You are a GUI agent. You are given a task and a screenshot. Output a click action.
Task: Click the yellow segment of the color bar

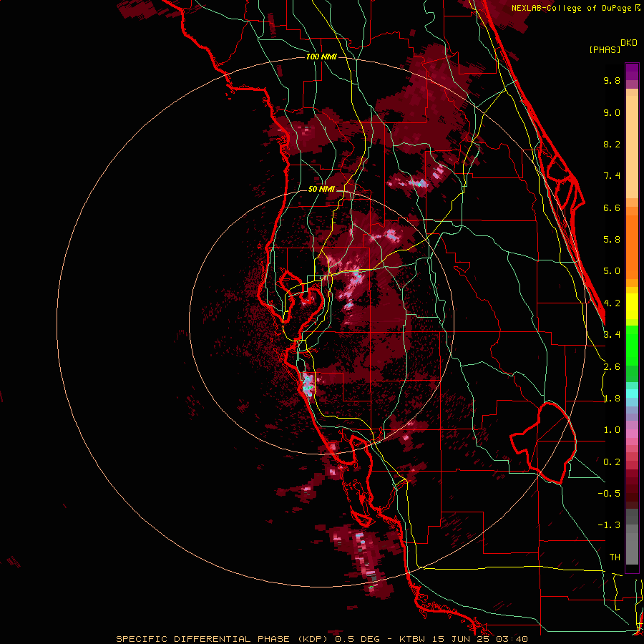click(x=632, y=306)
